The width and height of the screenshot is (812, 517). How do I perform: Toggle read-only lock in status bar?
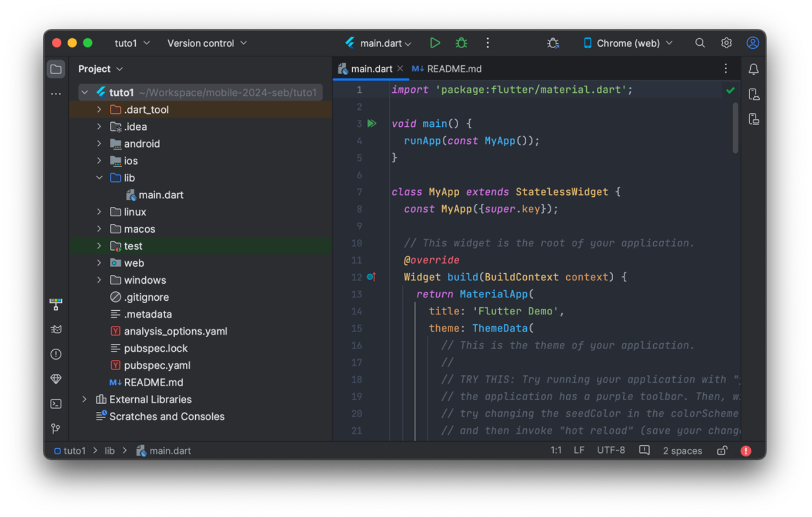(x=722, y=451)
